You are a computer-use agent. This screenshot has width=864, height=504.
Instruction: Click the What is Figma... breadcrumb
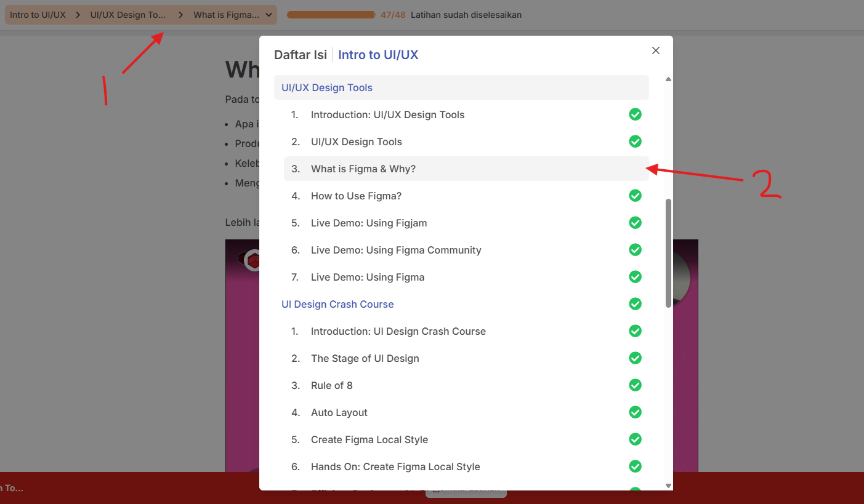pyautogui.click(x=227, y=15)
